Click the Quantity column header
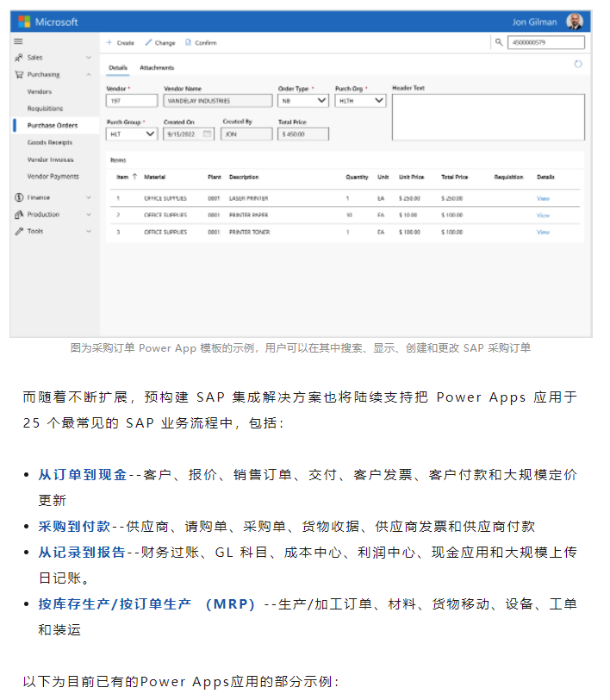This screenshot has width=610, height=700. pyautogui.click(x=357, y=178)
